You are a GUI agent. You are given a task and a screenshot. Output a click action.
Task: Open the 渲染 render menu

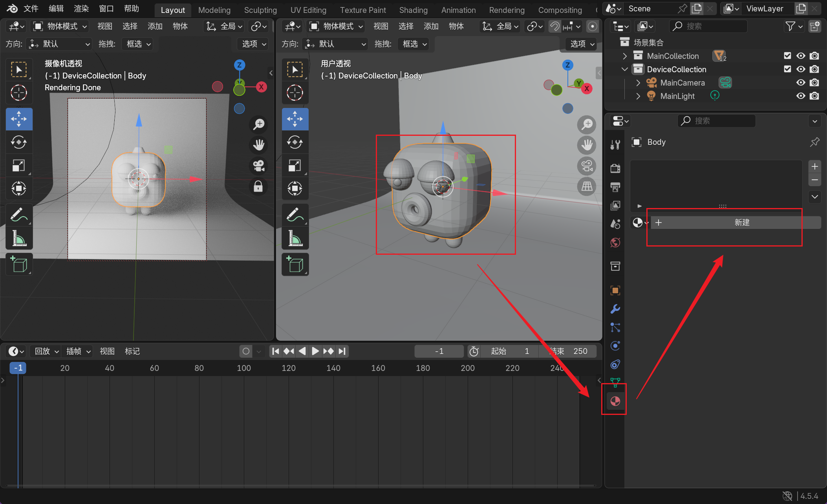click(x=81, y=9)
